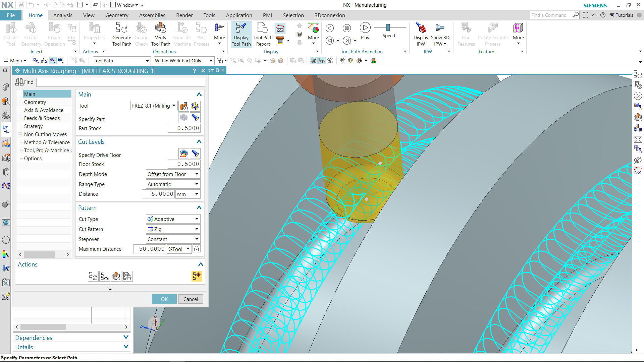Open the Tool FREZ_8.1 dropdown
Viewport: 644px width, 362px height.
pyautogui.click(x=154, y=106)
